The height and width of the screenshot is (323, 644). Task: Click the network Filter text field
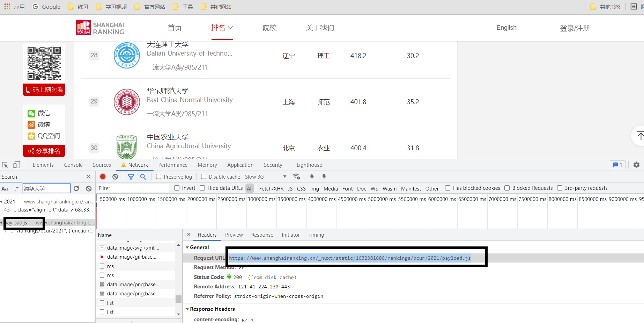pyautogui.click(x=132, y=188)
